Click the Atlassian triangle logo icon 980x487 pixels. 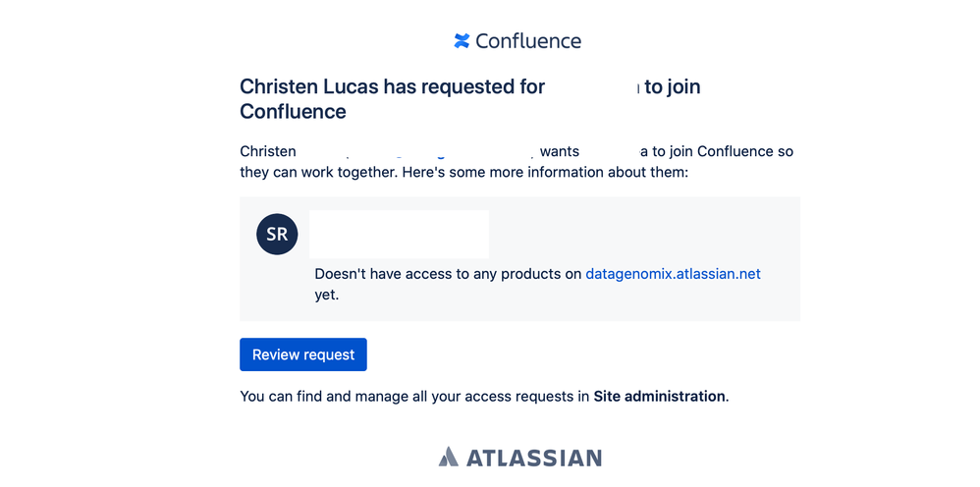pos(448,457)
